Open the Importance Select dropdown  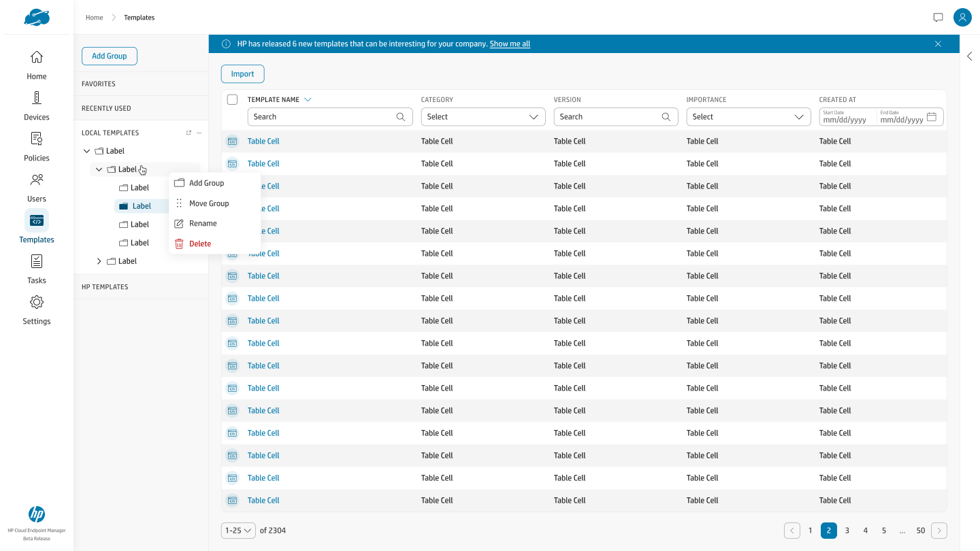click(x=749, y=117)
